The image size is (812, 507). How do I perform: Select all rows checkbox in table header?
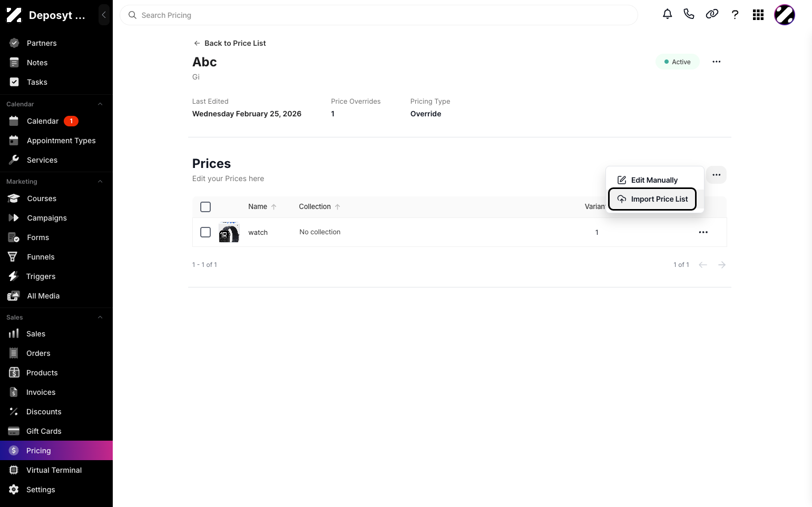point(206,207)
